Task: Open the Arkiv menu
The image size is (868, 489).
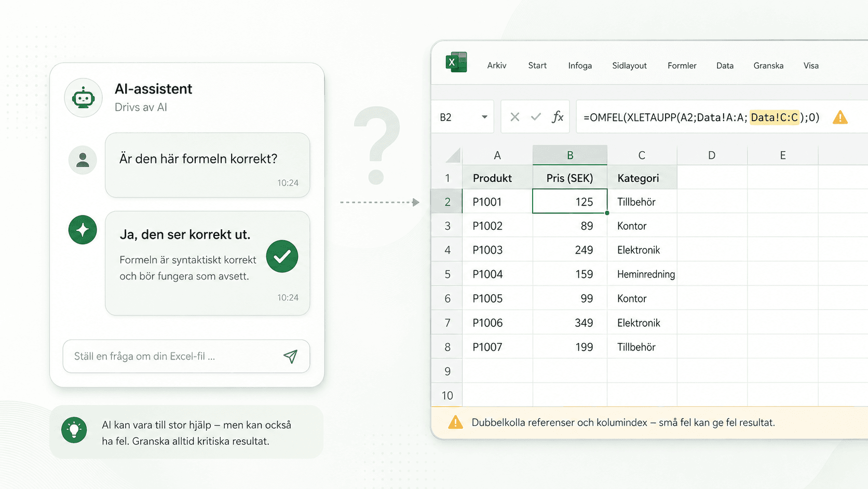Action: point(497,65)
